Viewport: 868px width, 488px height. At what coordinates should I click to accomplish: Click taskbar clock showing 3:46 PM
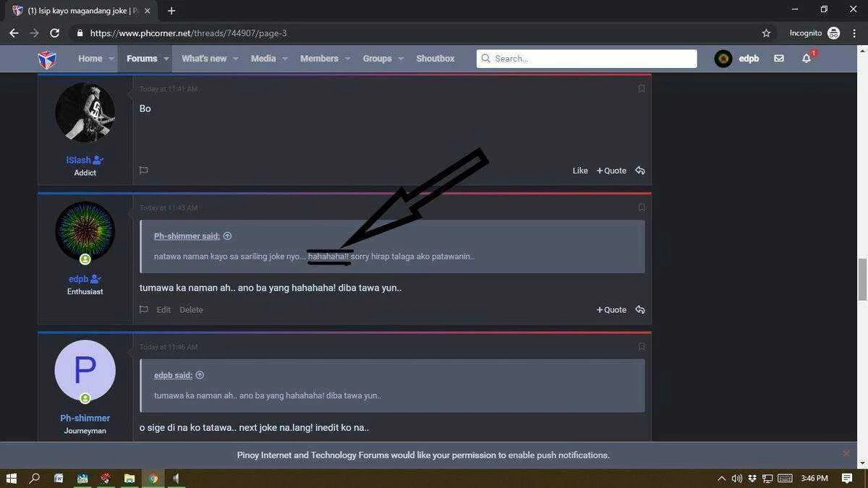(814, 479)
